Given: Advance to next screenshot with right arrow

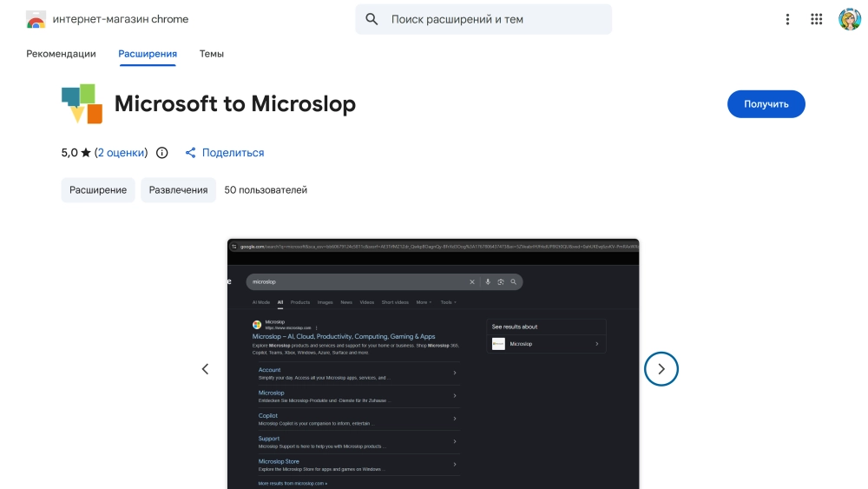Looking at the screenshot, I should pos(661,369).
